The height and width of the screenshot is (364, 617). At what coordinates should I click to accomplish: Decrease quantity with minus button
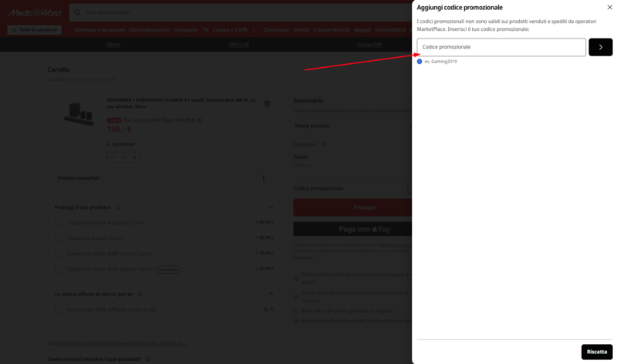[x=113, y=157]
